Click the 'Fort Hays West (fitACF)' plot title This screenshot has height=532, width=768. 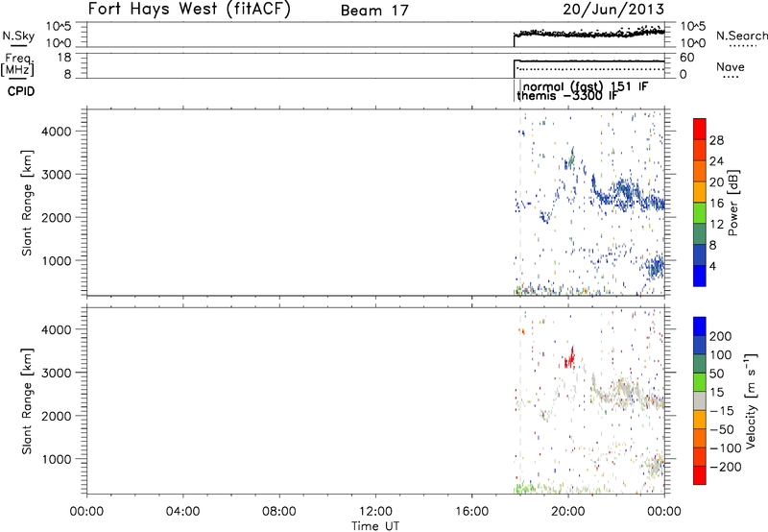pyautogui.click(x=189, y=9)
